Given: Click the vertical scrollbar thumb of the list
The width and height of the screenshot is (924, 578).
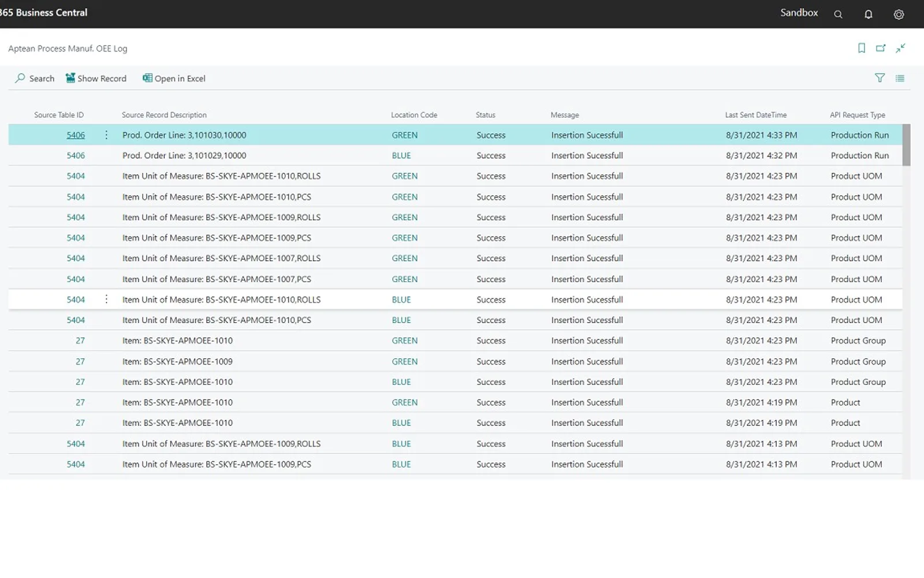Looking at the screenshot, I should point(907,145).
